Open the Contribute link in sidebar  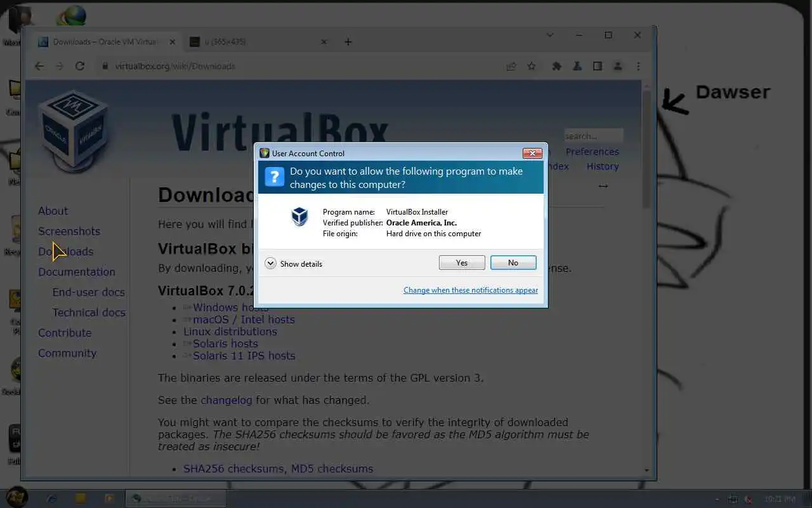pyautogui.click(x=65, y=333)
